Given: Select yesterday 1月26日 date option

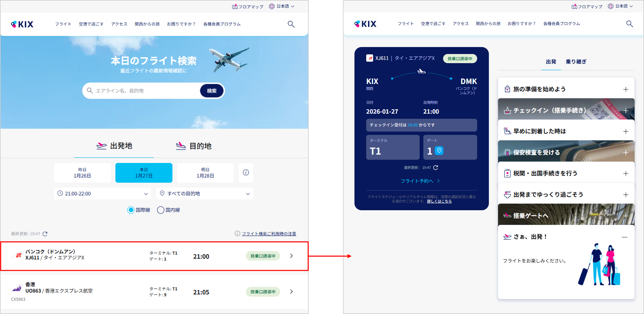Looking at the screenshot, I should (x=82, y=173).
